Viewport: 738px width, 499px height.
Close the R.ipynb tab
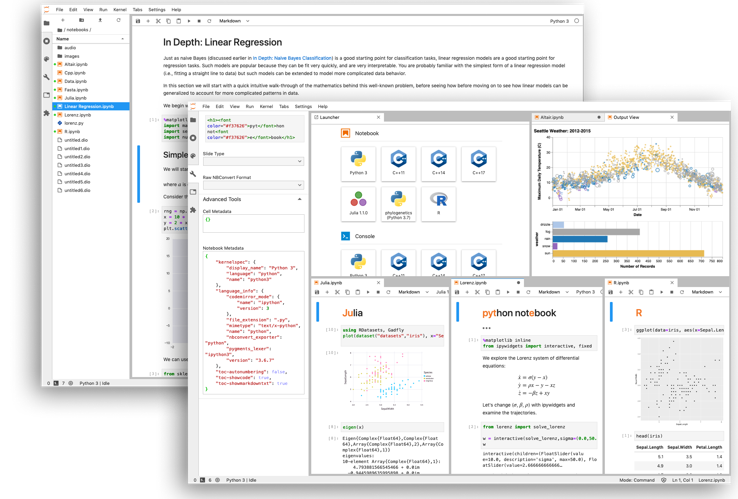(672, 283)
